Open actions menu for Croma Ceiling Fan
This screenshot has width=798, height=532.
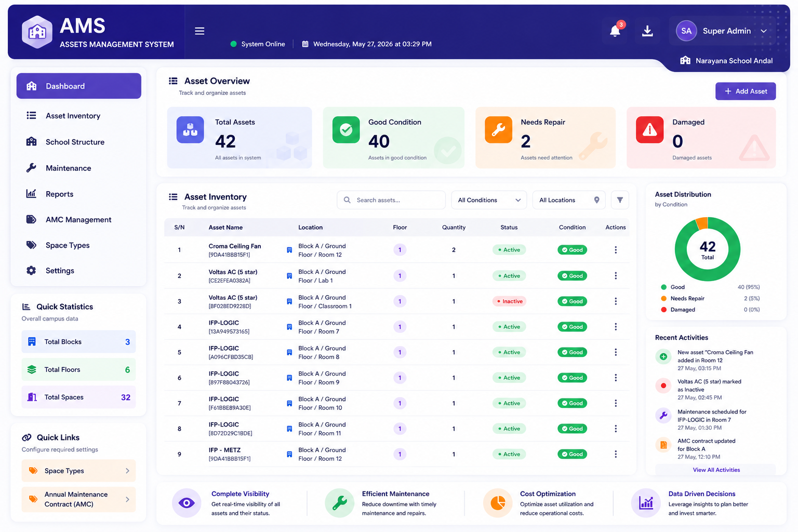click(616, 250)
